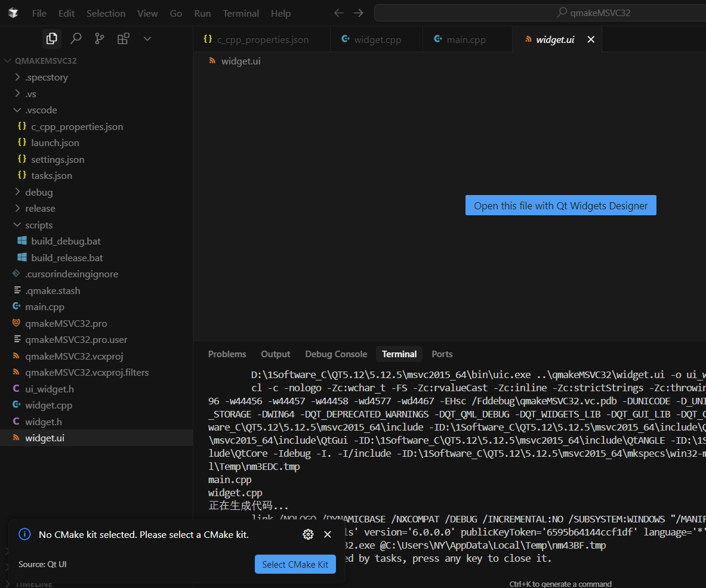Switch to the Problems panel tab

[227, 354]
